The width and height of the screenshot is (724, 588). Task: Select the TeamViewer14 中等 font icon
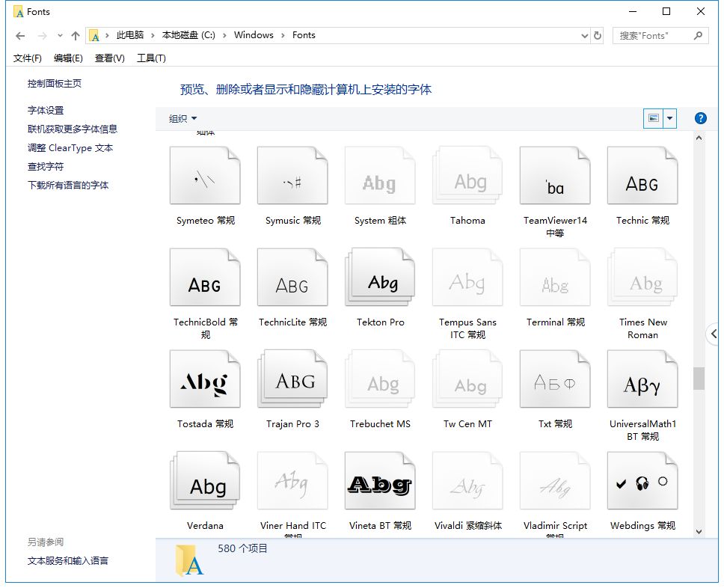pyautogui.click(x=555, y=176)
